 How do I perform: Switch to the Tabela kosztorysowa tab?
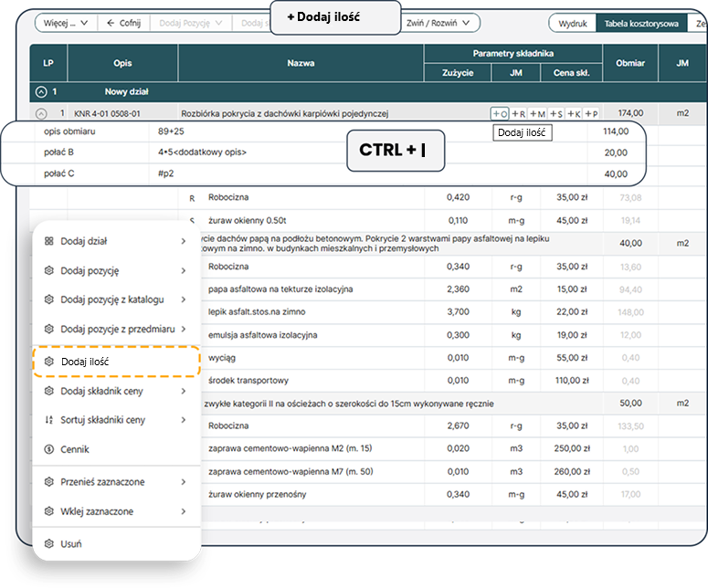tap(641, 24)
